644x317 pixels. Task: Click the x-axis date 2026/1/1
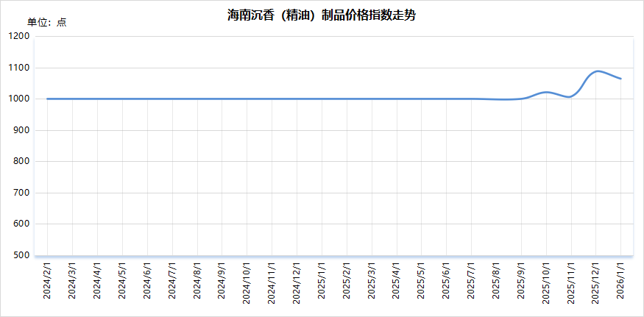pyautogui.click(x=621, y=280)
